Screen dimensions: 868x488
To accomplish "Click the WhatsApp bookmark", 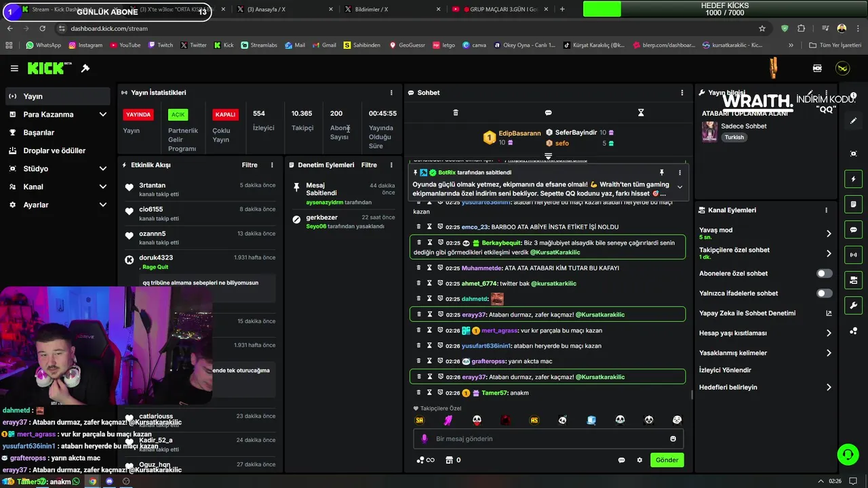I will pyautogui.click(x=43, y=45).
